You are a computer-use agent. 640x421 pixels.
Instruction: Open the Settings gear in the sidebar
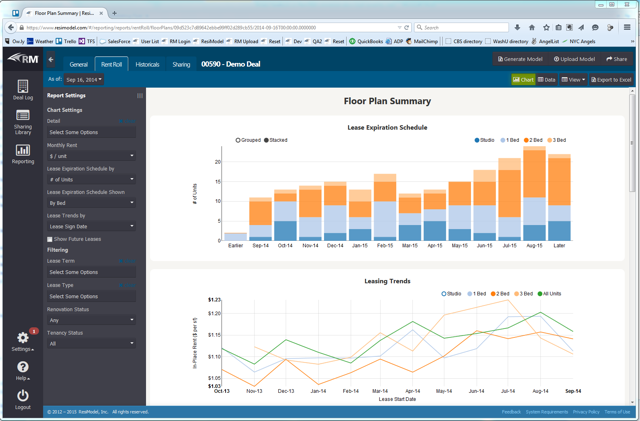click(x=22, y=340)
